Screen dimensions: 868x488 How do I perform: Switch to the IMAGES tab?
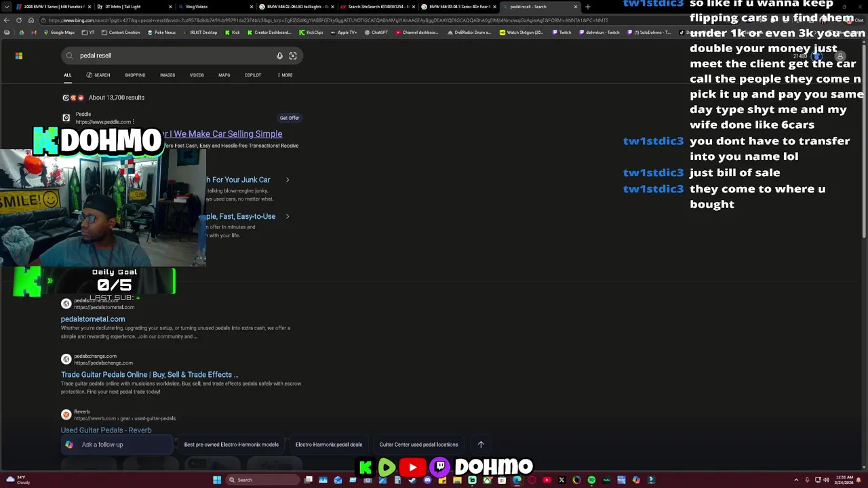pos(167,75)
